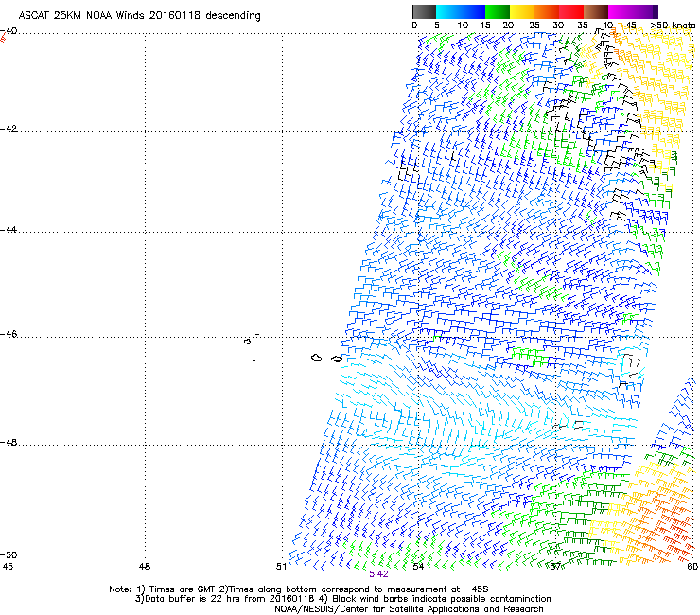This screenshot has height=615, width=700.
Task: Click the brown 35-40 knots legend swatch
Action: pyautogui.click(x=596, y=11)
